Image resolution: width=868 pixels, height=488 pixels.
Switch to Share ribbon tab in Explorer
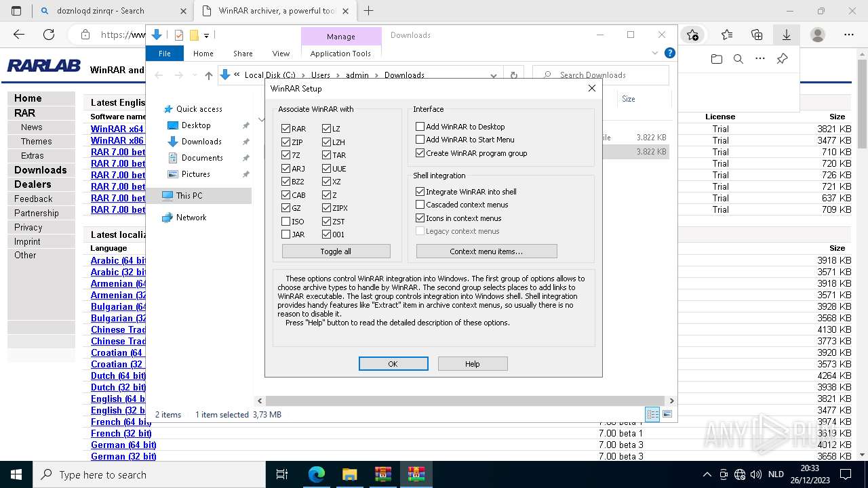(x=243, y=54)
